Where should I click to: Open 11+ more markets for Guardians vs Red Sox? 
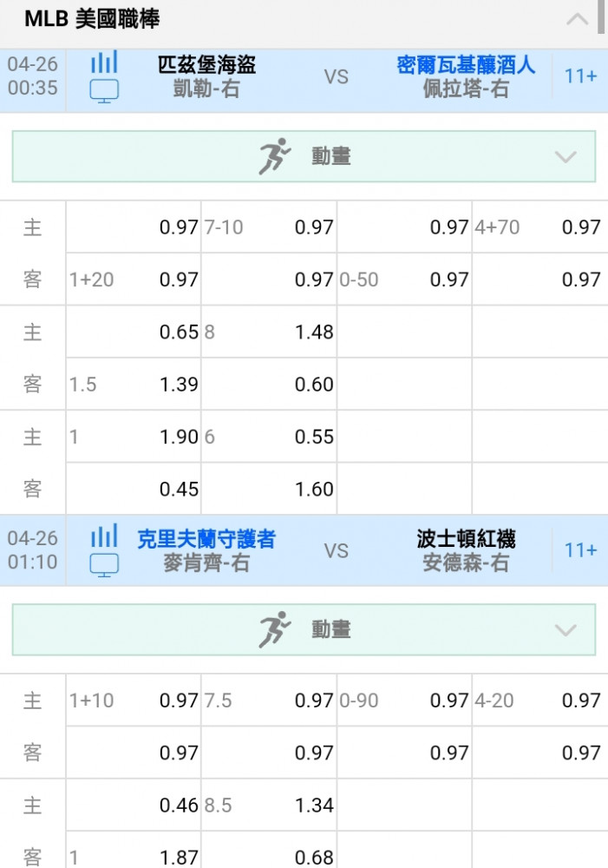point(580,549)
